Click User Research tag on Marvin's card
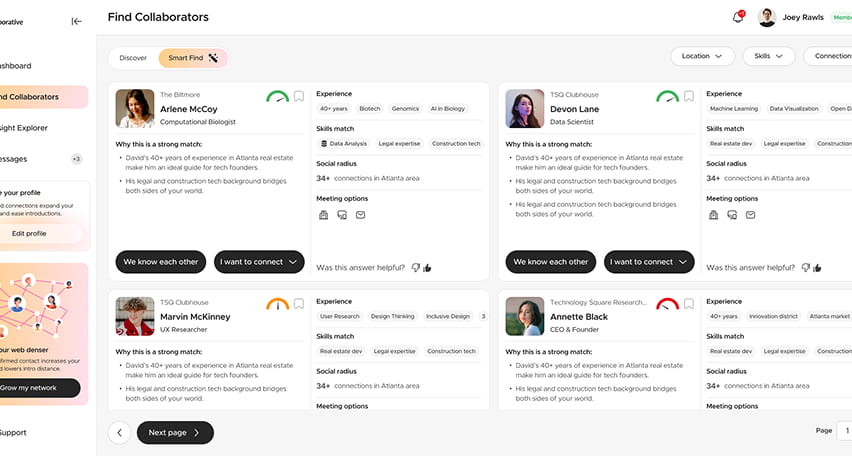 (x=340, y=316)
